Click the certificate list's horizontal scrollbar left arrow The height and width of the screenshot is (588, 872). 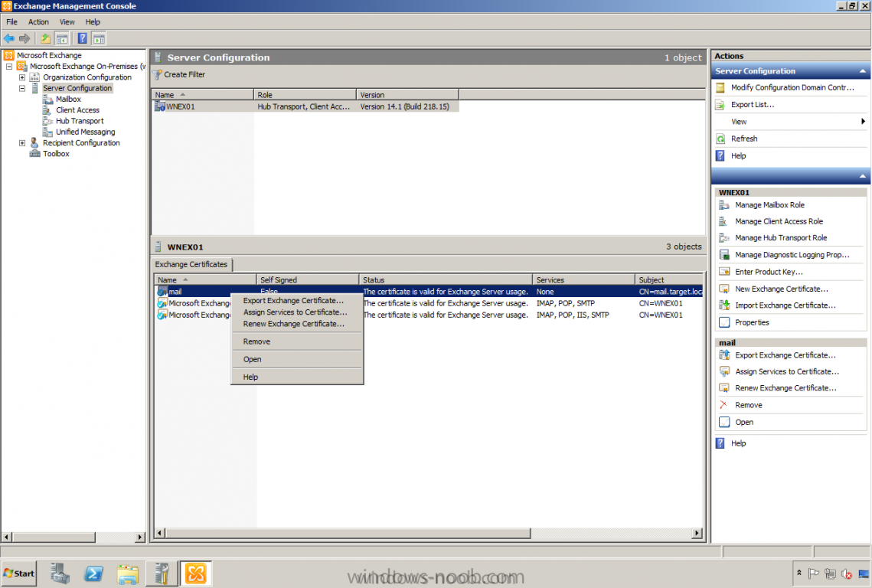(x=159, y=534)
